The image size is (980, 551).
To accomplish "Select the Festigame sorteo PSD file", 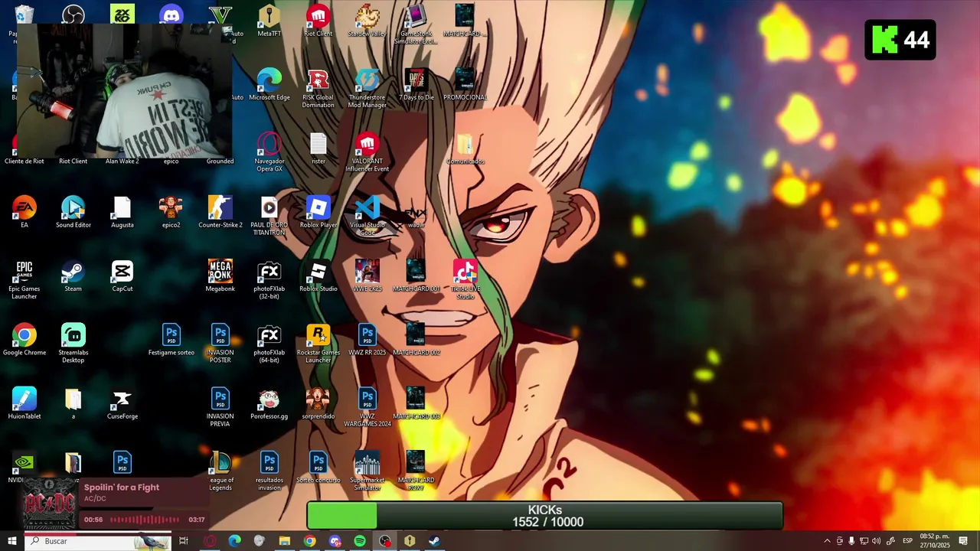I will tap(171, 339).
